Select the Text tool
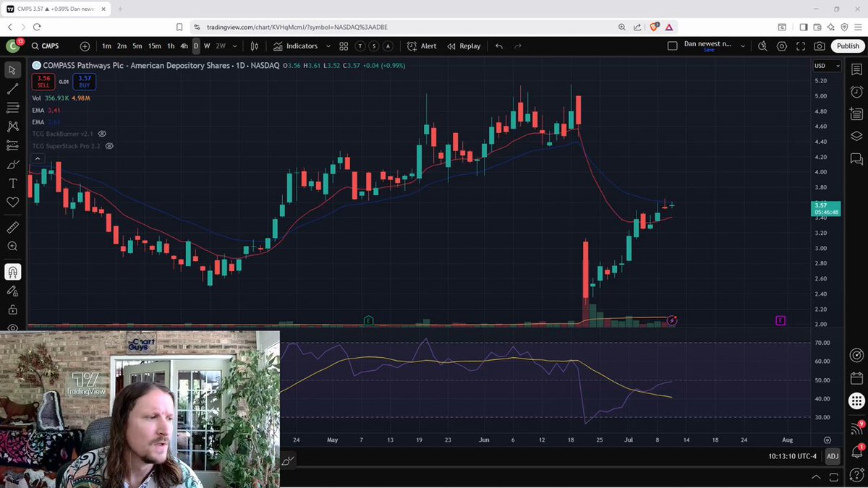 click(x=12, y=184)
